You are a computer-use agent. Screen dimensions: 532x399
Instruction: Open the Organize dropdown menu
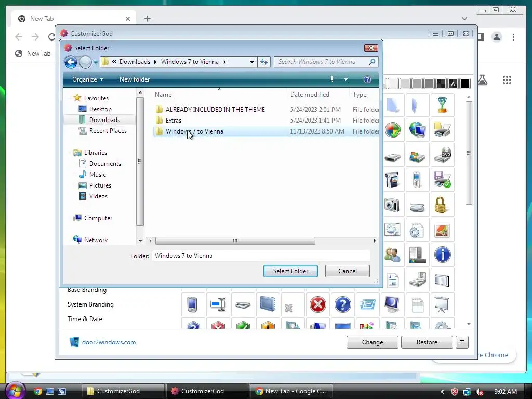tap(87, 79)
